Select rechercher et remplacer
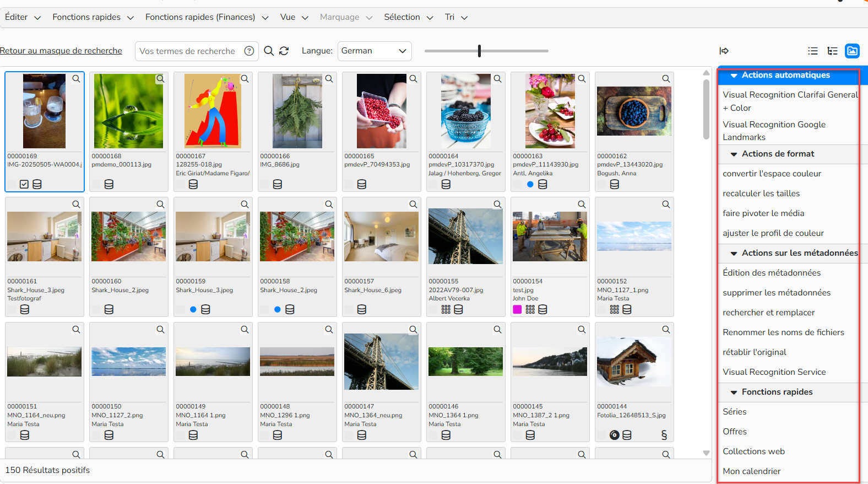 (x=769, y=313)
